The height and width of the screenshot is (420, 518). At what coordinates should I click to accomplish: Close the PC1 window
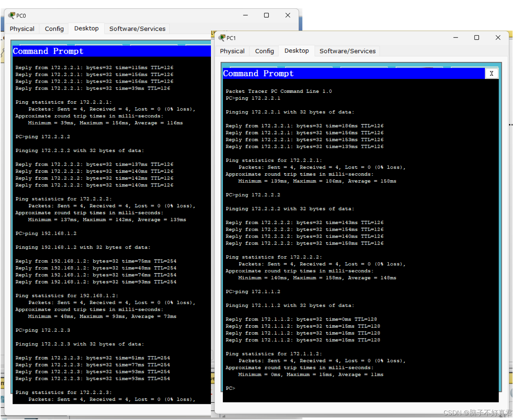[498, 37]
